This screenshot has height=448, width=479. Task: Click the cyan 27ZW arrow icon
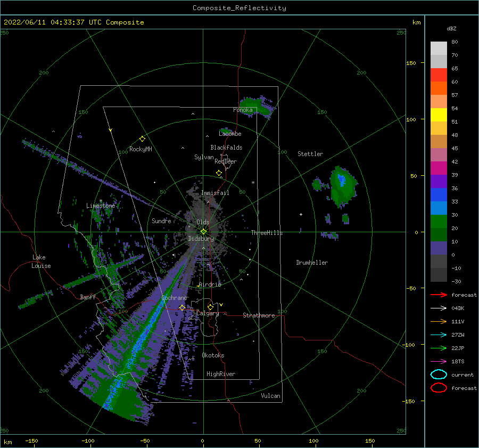439,335
